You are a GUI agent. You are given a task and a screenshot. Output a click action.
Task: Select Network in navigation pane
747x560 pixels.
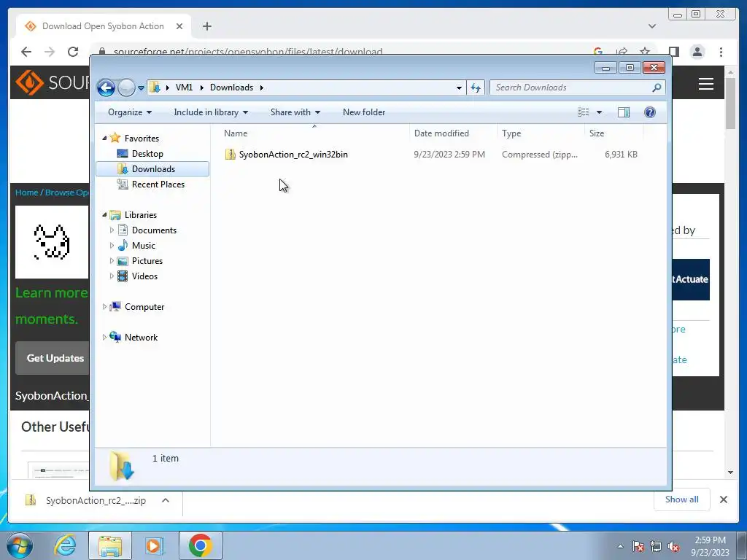click(x=141, y=338)
